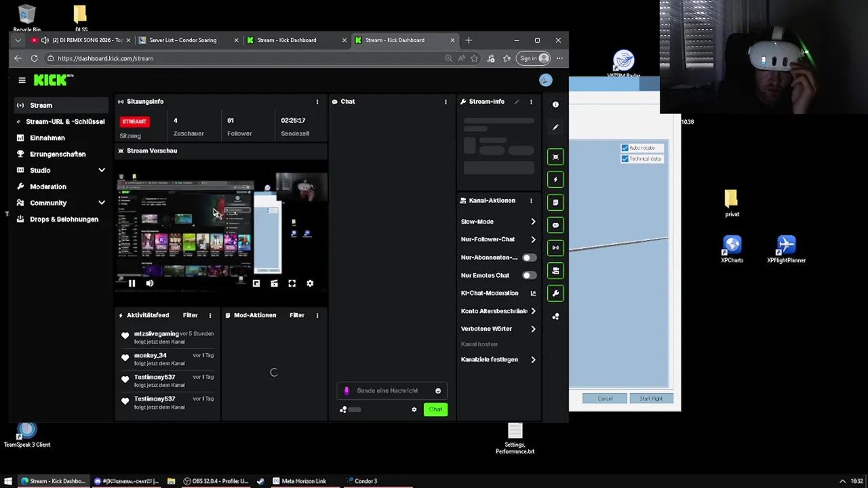The image size is (868, 488).
Task: Open Konto Altersbeschränkung options
Action: click(498, 311)
